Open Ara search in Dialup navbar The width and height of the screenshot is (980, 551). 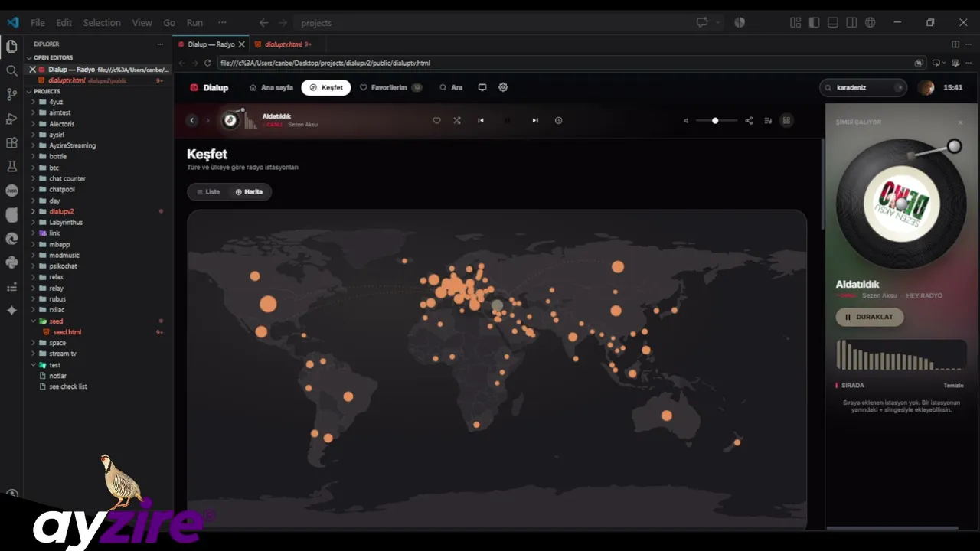tap(451, 87)
